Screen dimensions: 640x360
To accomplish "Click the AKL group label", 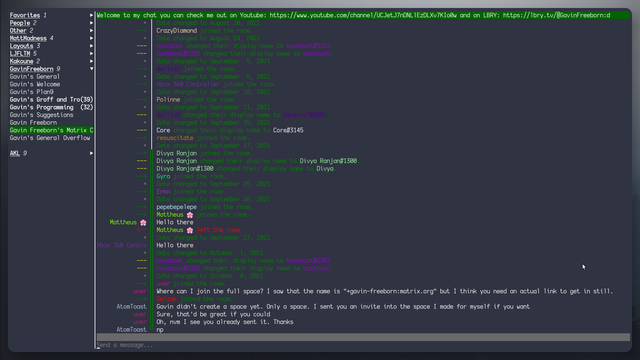I will point(15,153).
